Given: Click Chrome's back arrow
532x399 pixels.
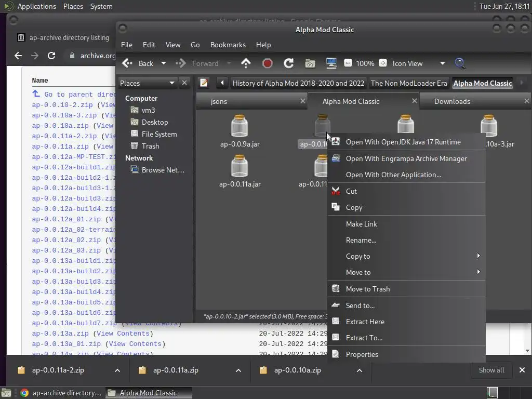Looking at the screenshot, I should click(x=18, y=55).
